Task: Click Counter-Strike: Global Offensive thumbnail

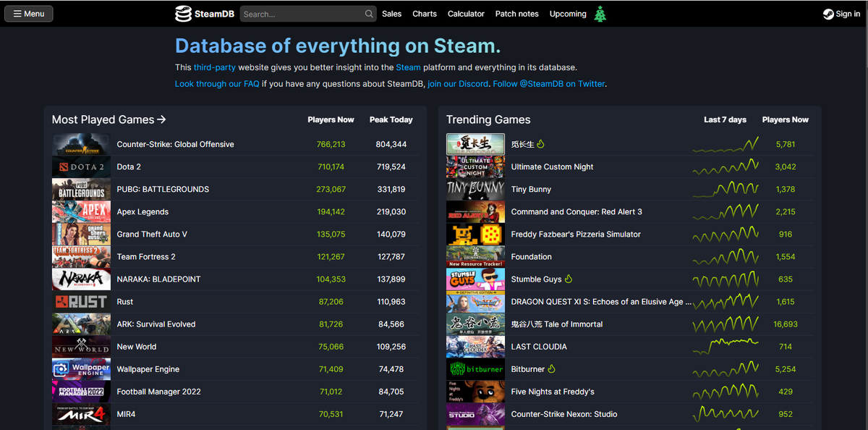Action: pos(81,144)
